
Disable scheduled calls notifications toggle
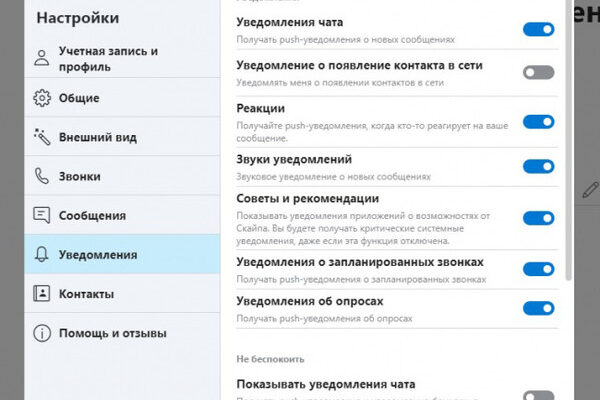538,269
